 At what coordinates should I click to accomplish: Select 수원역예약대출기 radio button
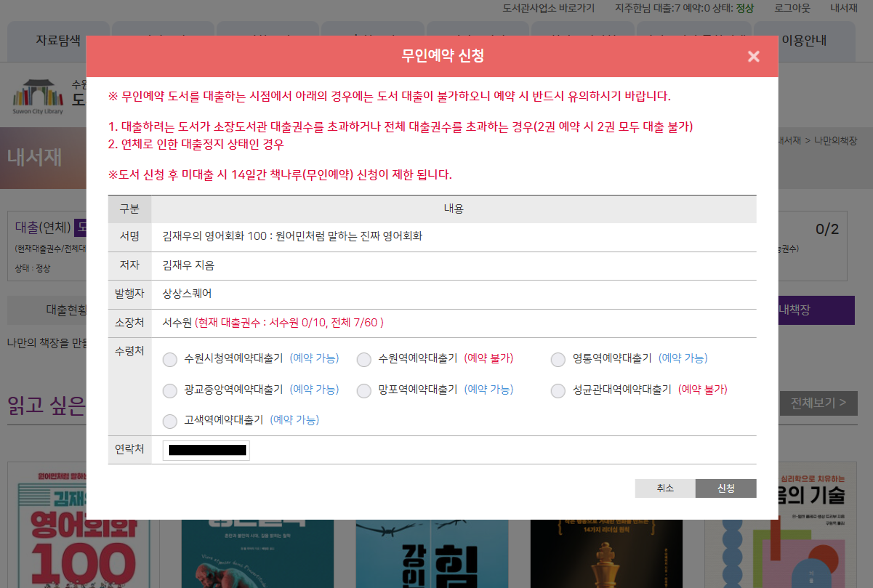pyautogui.click(x=364, y=359)
